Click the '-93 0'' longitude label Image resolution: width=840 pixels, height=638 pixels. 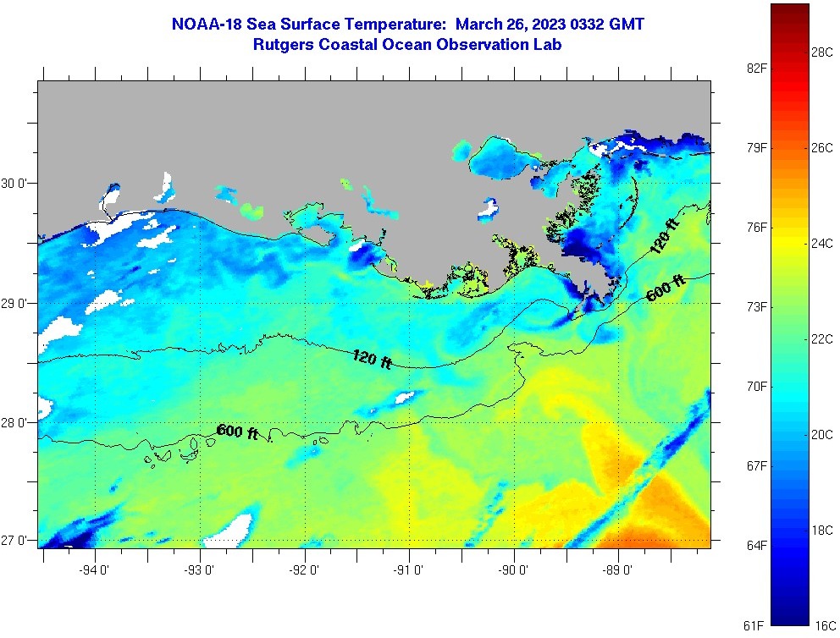(199, 570)
